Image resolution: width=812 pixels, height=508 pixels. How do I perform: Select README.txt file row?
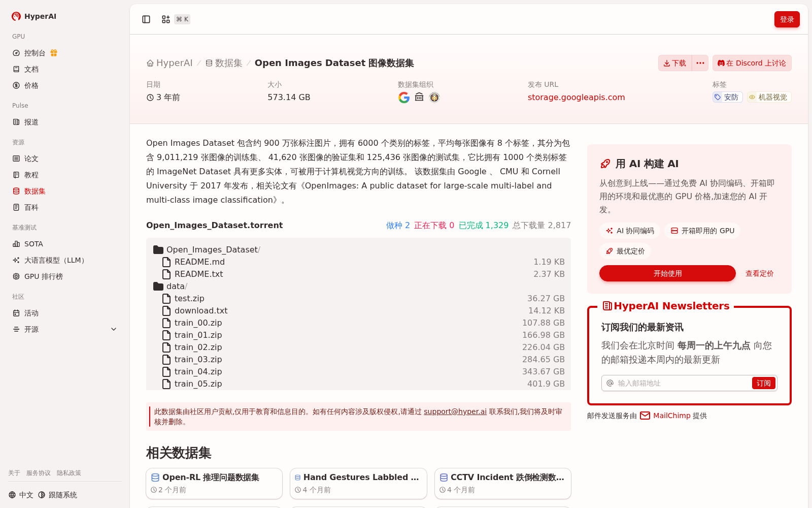click(358, 274)
